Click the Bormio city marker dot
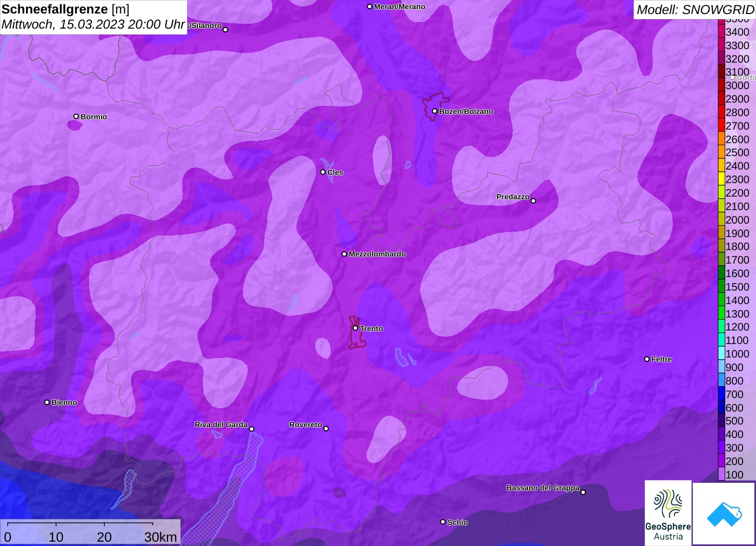756x546 pixels. click(x=76, y=116)
